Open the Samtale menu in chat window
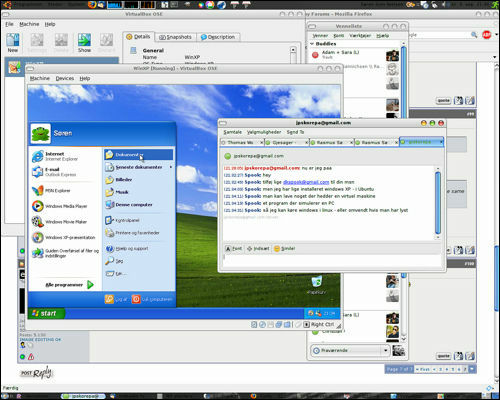 coord(232,132)
